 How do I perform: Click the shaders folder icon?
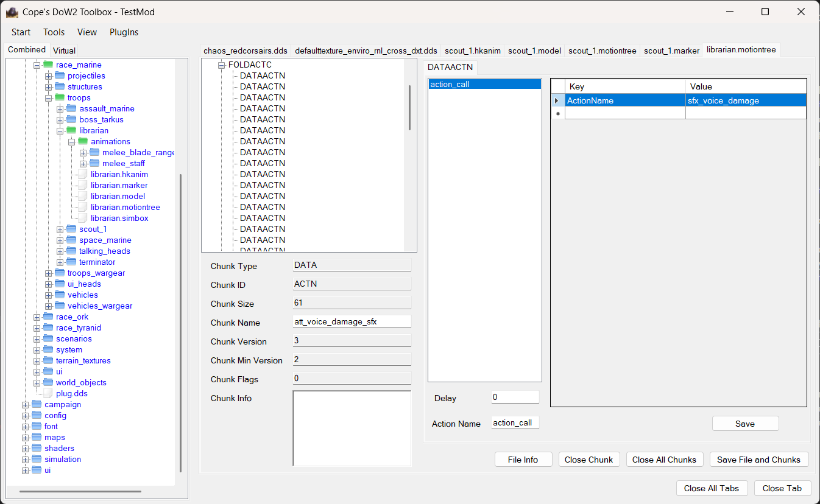point(37,448)
